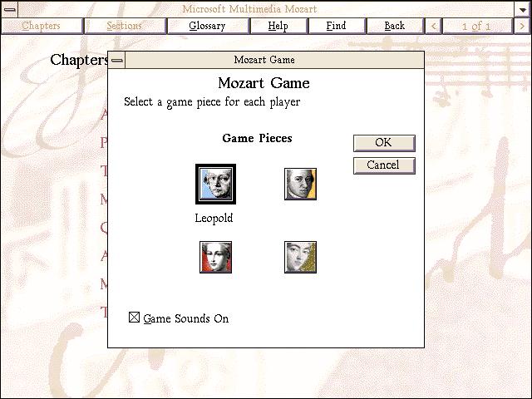Go to previous page arrow

[433, 26]
